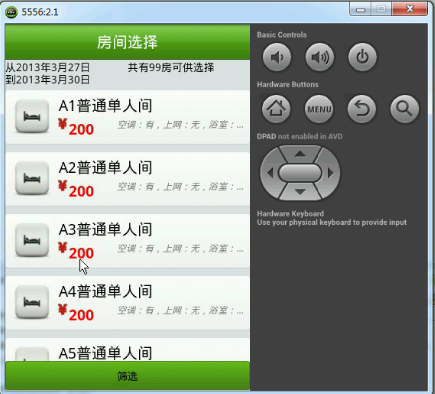
Task: Click the amenities description of room A2
Action: tap(180, 187)
